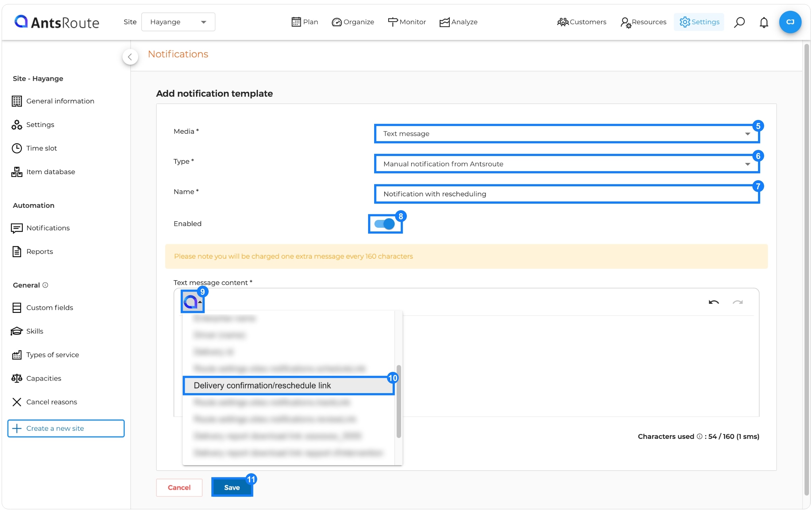Image resolution: width=812 pixels, height=513 pixels.
Task: Click the Notifications page heading
Action: click(178, 54)
